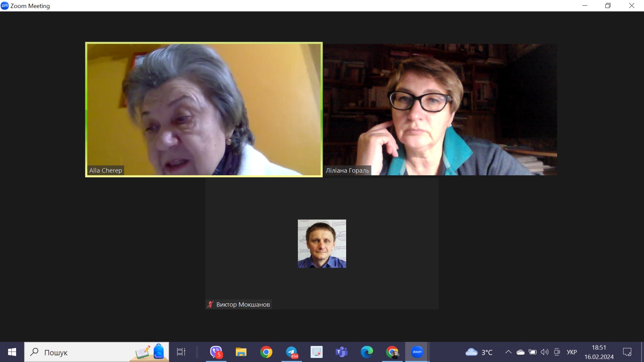The height and width of the screenshot is (362, 644).
Task: Open the volume control in system tray
Action: click(x=545, y=352)
